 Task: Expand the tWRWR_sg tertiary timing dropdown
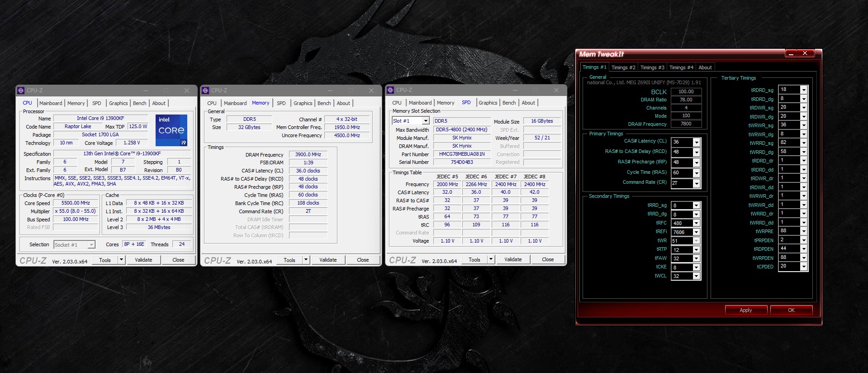coord(804,125)
